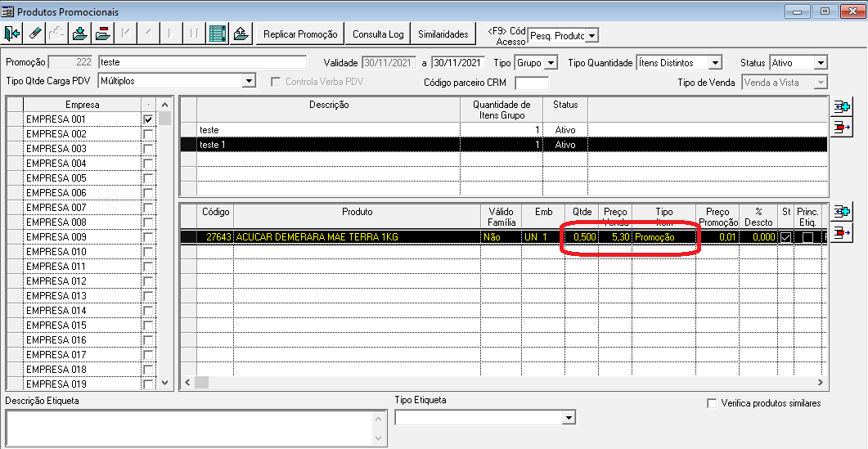Click the Produto column header

coord(357,217)
